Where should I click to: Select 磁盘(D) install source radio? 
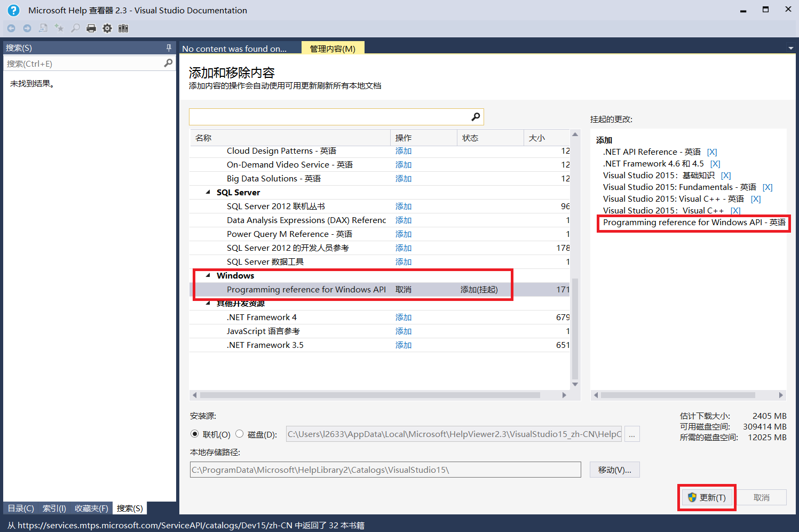click(x=240, y=434)
